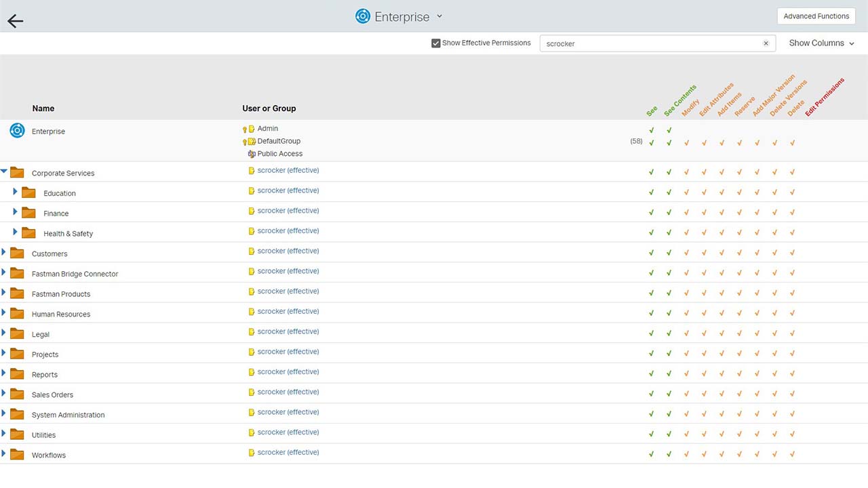Click the Sales Orders folder icon
The image size is (868, 488).
(x=17, y=394)
